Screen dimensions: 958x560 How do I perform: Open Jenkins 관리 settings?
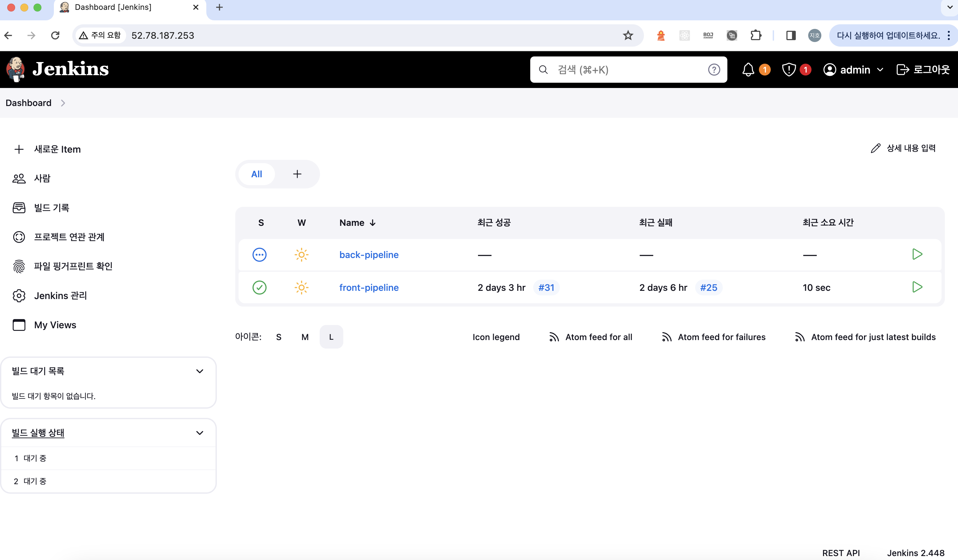50,295
